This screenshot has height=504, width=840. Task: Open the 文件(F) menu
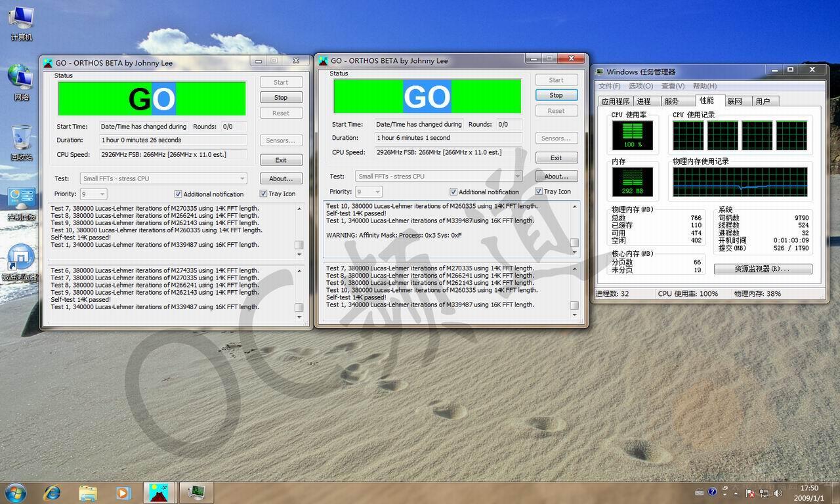point(610,86)
